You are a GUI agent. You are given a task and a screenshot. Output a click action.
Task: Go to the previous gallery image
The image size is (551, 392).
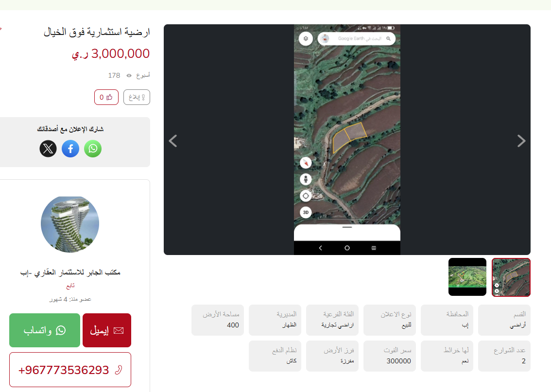pyautogui.click(x=173, y=141)
